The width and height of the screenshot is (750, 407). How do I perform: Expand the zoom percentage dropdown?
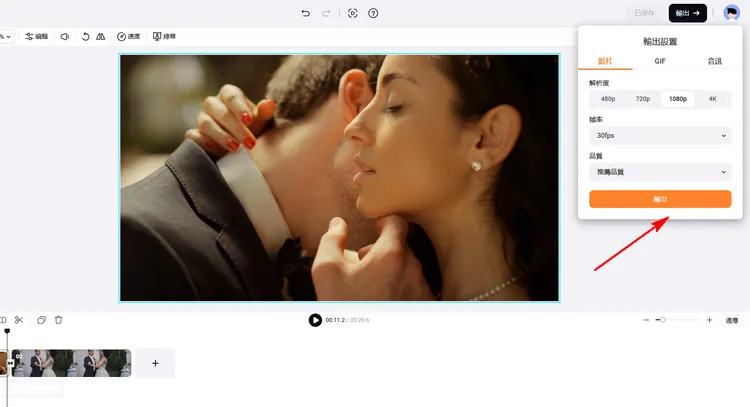pos(6,36)
